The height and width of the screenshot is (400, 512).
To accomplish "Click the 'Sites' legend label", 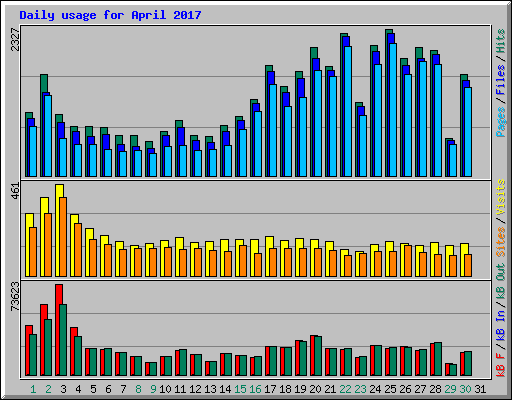I will pyautogui.click(x=500, y=242).
